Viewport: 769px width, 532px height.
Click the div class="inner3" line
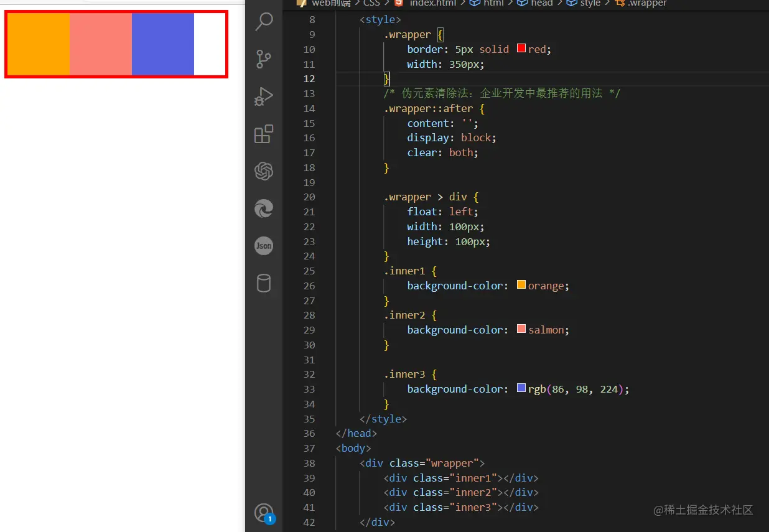point(461,507)
